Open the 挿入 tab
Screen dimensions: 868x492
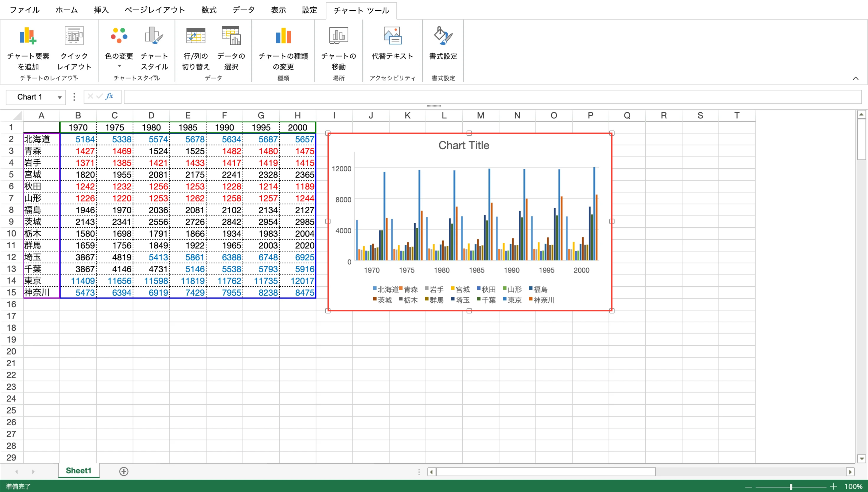[x=101, y=10]
